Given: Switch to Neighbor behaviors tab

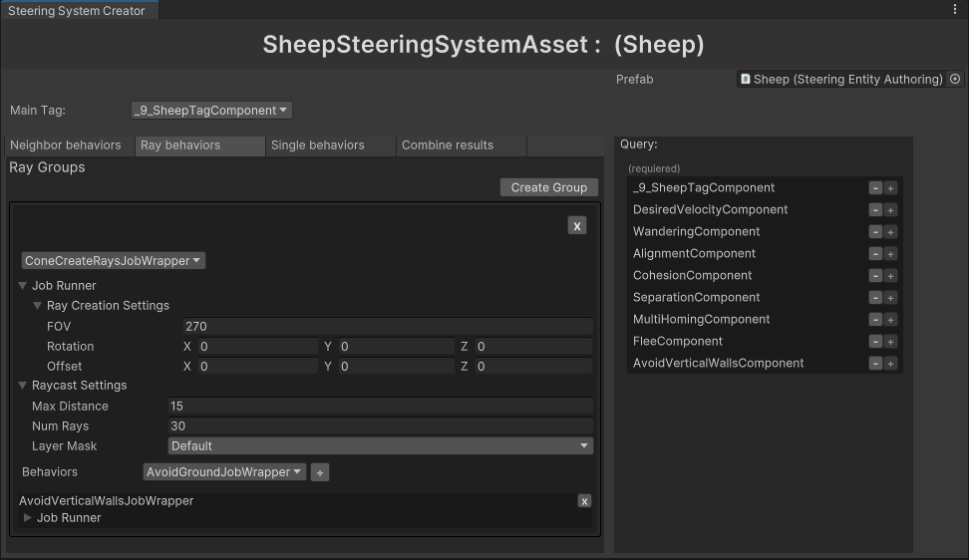Looking at the screenshot, I should (66, 145).
